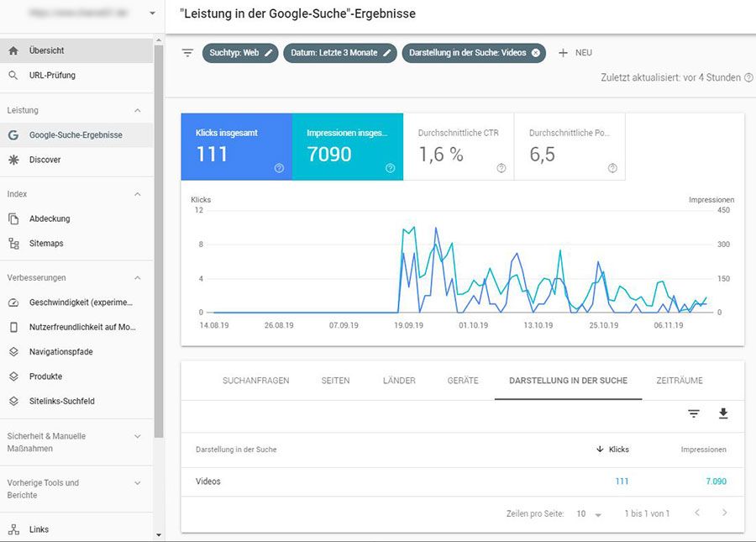The image size is (756, 542).
Task: Enable the Durchschnittliche Position metric card
Action: click(570, 147)
